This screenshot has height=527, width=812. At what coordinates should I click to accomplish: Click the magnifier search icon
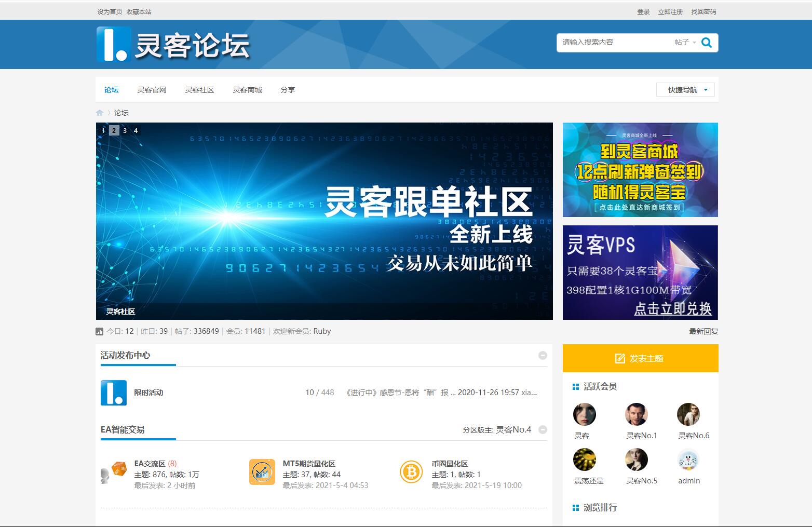(x=706, y=43)
